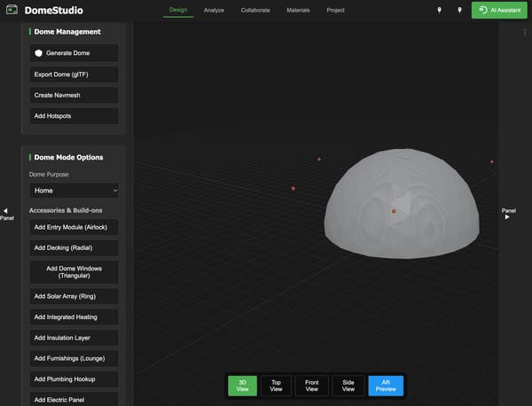Add Decking (Radial) accessory

point(74,248)
